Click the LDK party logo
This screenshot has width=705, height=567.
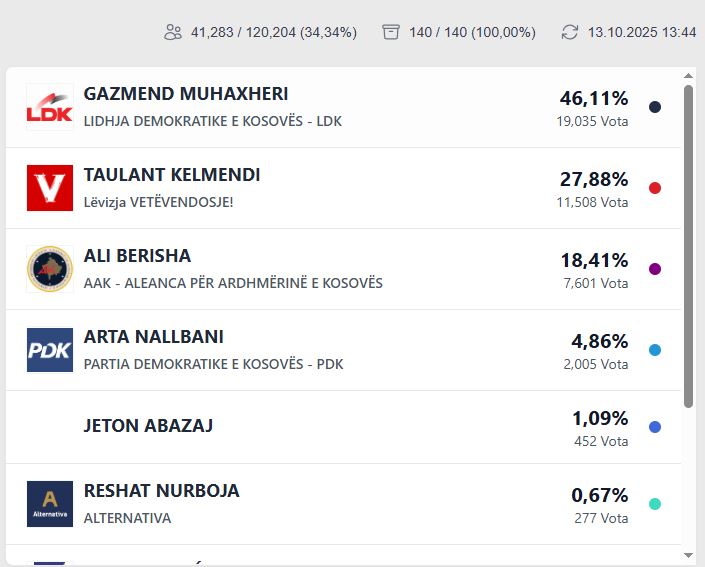[x=50, y=107]
